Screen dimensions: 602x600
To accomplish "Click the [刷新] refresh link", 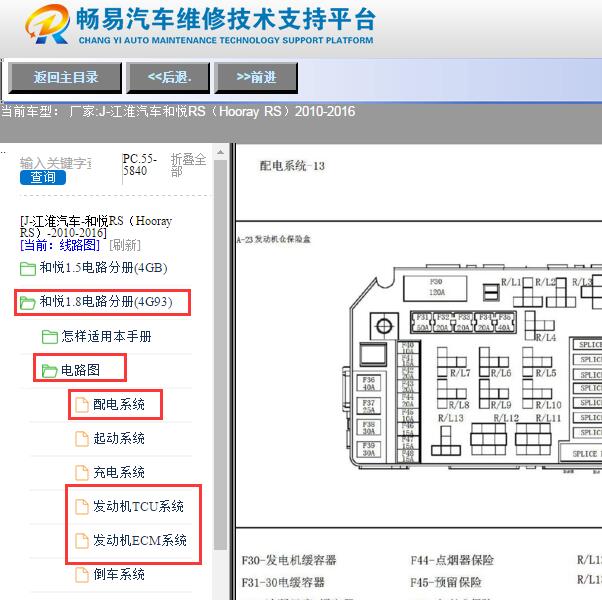I will tap(125, 245).
